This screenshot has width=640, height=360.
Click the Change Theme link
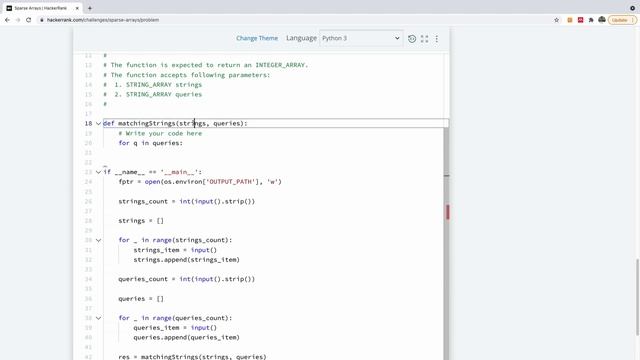point(257,38)
